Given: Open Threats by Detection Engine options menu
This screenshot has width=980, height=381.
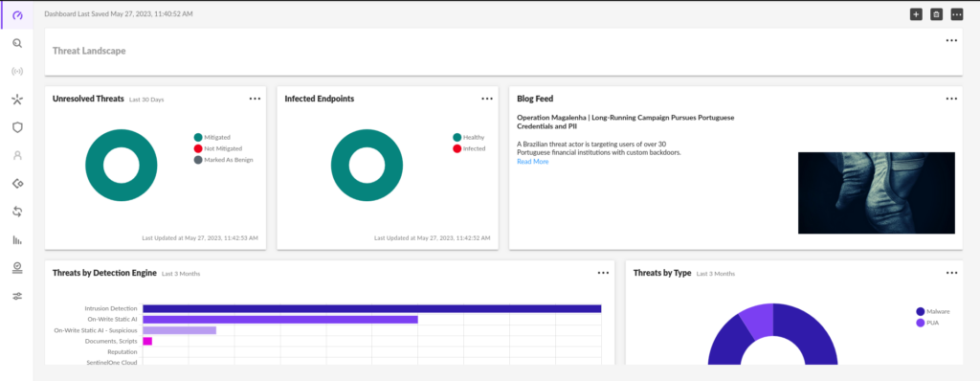Looking at the screenshot, I should tap(603, 273).
